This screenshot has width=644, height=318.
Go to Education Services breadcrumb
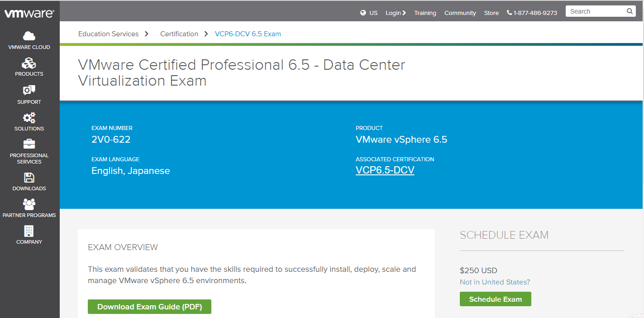[x=109, y=34]
